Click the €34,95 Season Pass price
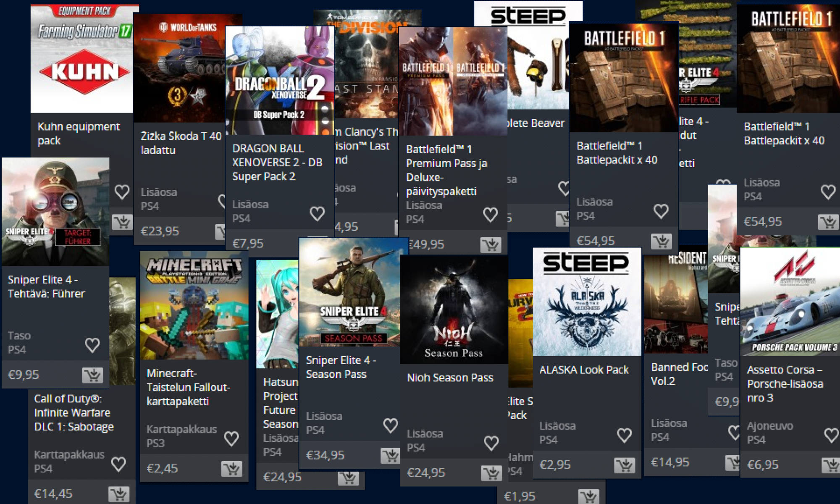This screenshot has height=504, width=840. (x=325, y=455)
